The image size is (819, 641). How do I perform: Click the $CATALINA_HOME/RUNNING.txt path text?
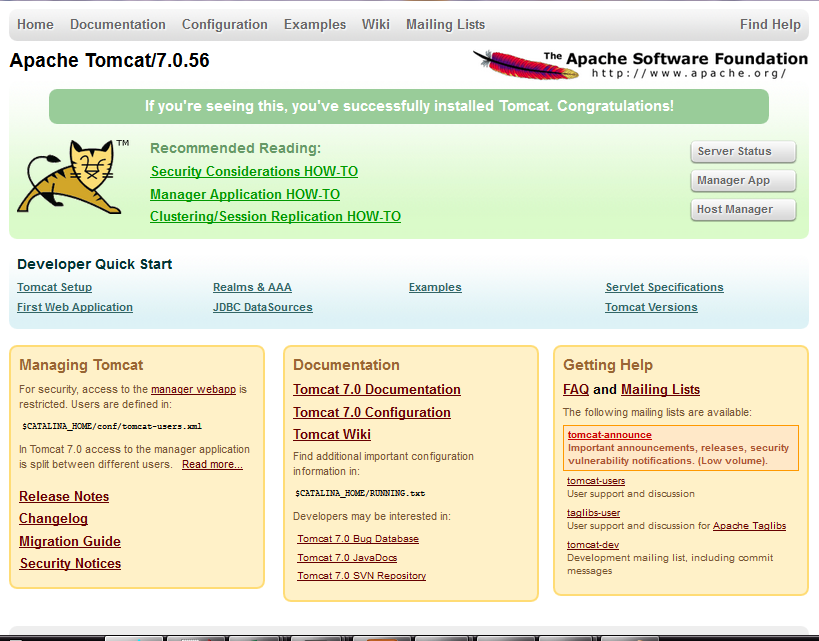point(360,493)
